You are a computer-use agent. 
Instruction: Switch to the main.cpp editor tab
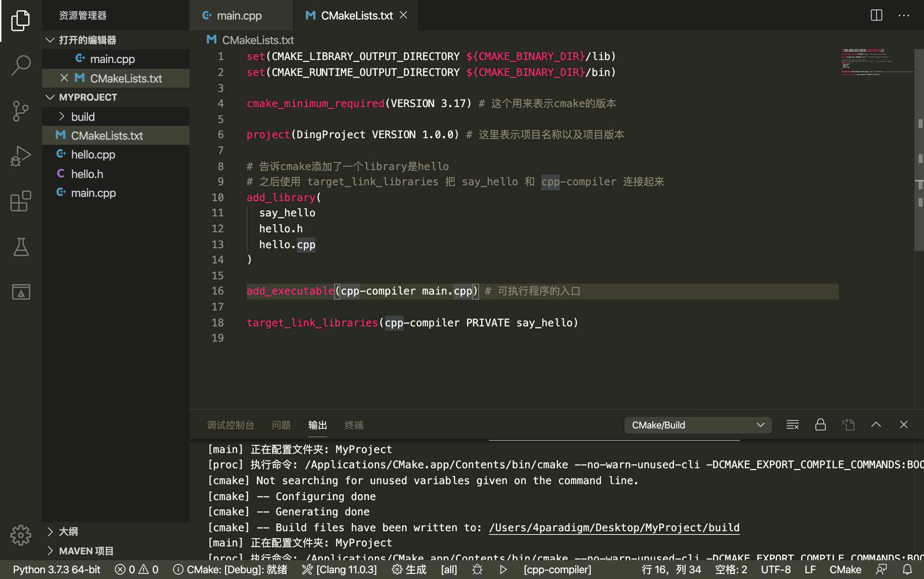(x=241, y=15)
